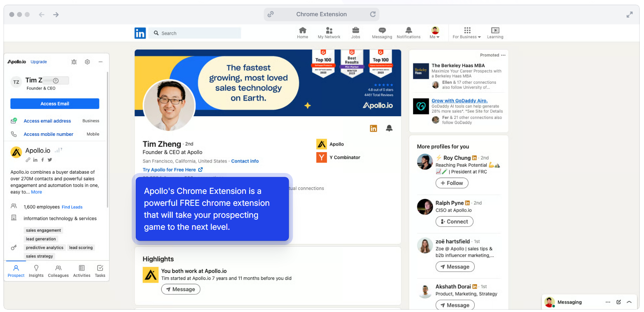Open the Me profile dropdown
This screenshot has height=312, width=644.
(x=435, y=33)
